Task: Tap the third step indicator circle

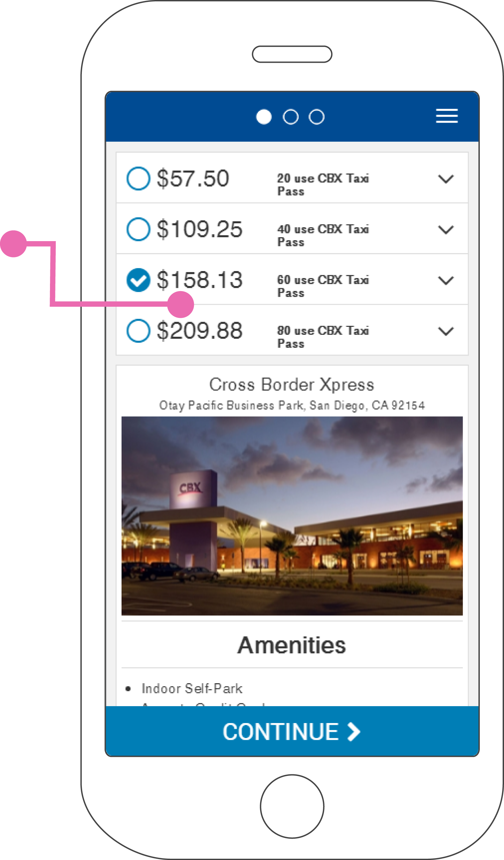Action: pos(316,117)
